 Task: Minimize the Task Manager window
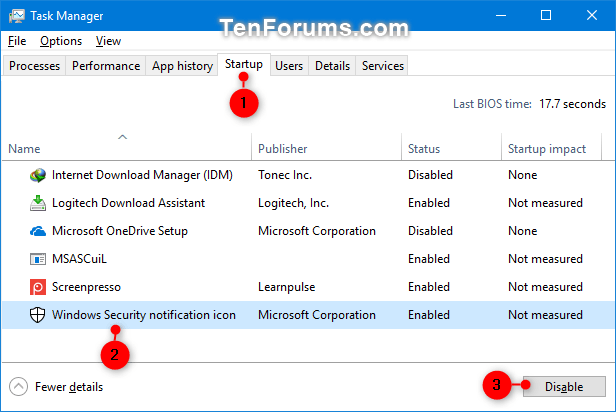(501, 16)
